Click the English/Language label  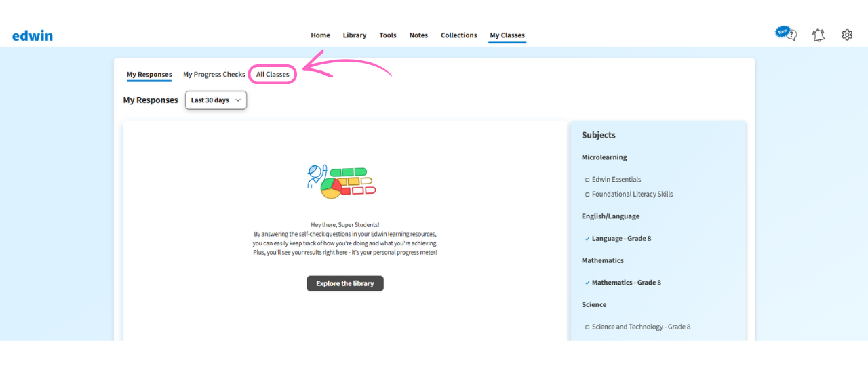[x=610, y=216]
